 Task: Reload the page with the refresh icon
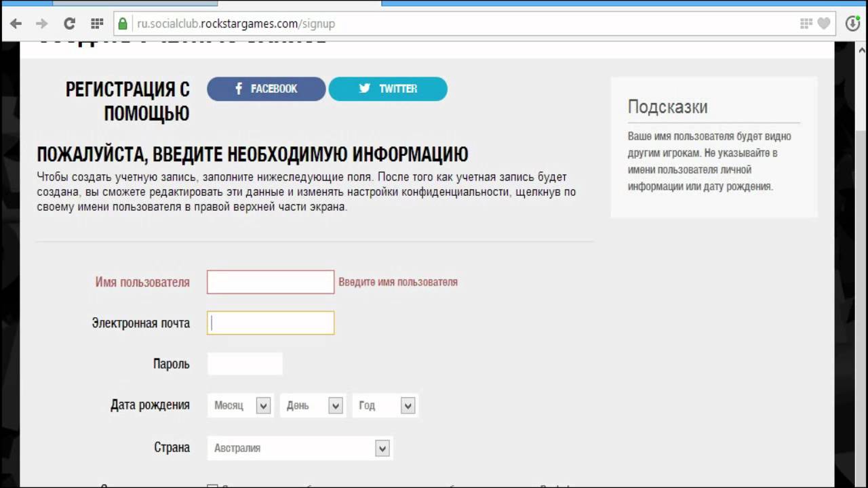click(69, 24)
